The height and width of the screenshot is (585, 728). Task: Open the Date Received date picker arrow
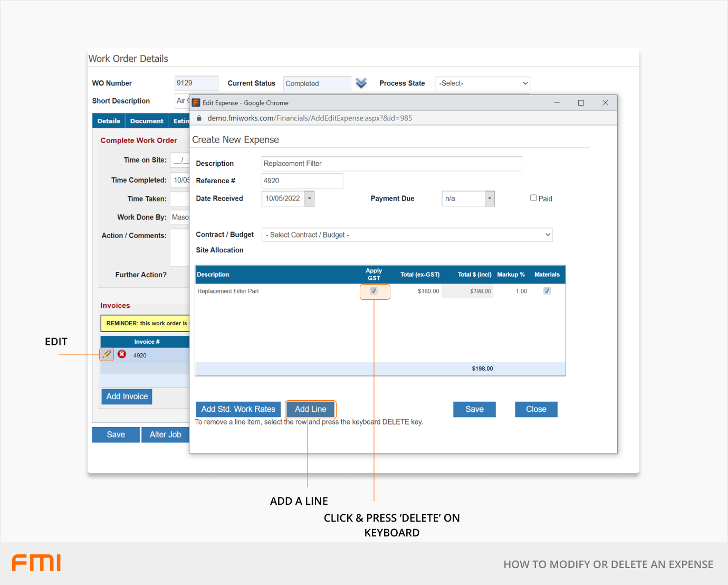coord(310,199)
